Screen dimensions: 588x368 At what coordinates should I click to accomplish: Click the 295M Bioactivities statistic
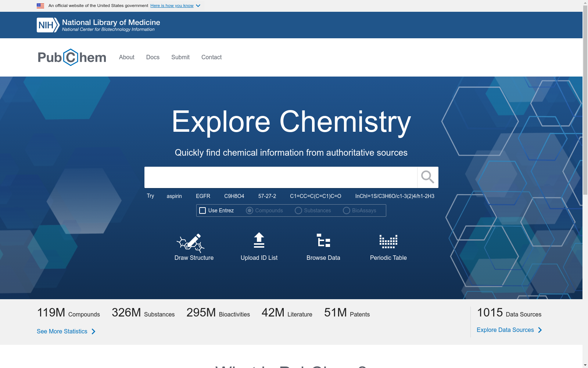click(218, 313)
